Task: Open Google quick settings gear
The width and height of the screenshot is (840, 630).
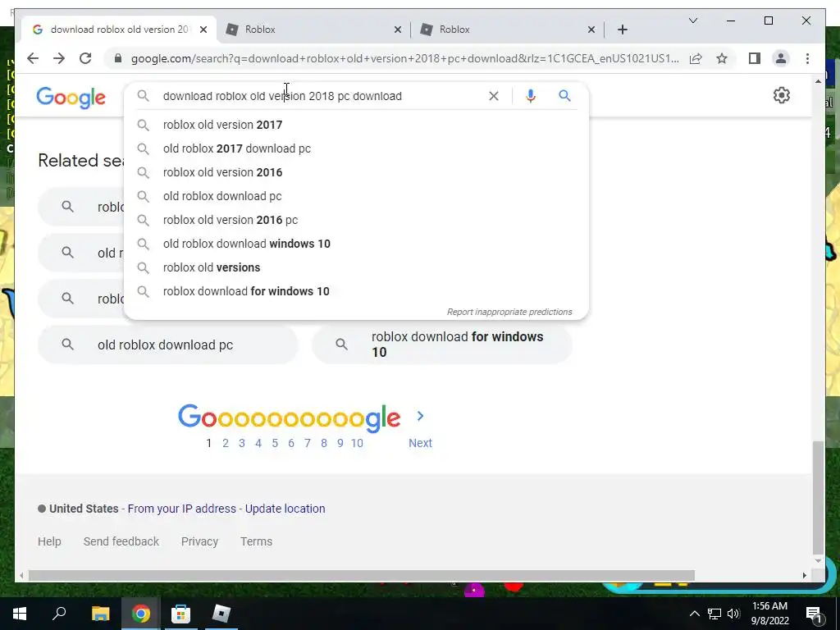Action: [x=782, y=95]
